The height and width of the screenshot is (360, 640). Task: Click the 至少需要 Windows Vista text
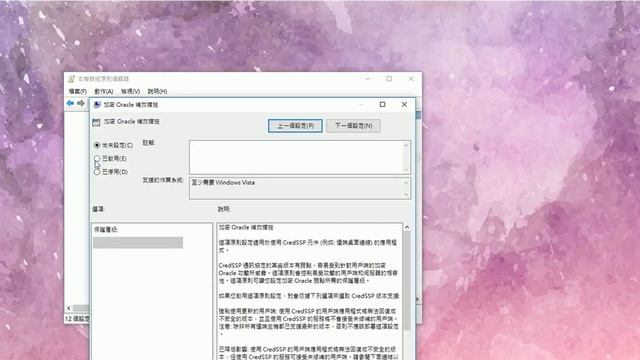coord(223,182)
